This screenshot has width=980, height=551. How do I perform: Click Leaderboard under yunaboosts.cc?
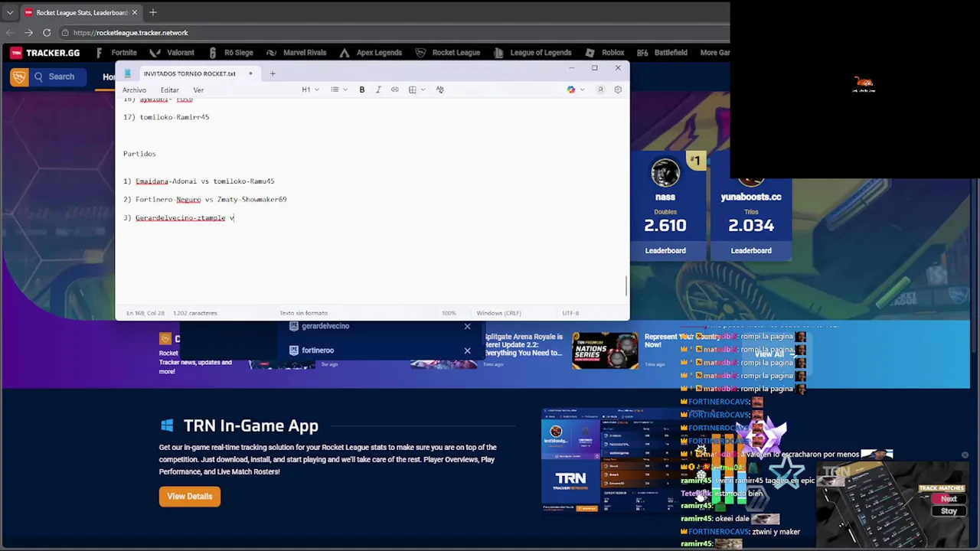[x=751, y=250]
